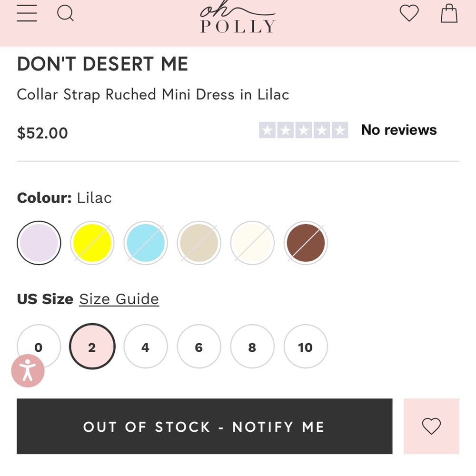Pick the lilac colour swatch

point(39,243)
